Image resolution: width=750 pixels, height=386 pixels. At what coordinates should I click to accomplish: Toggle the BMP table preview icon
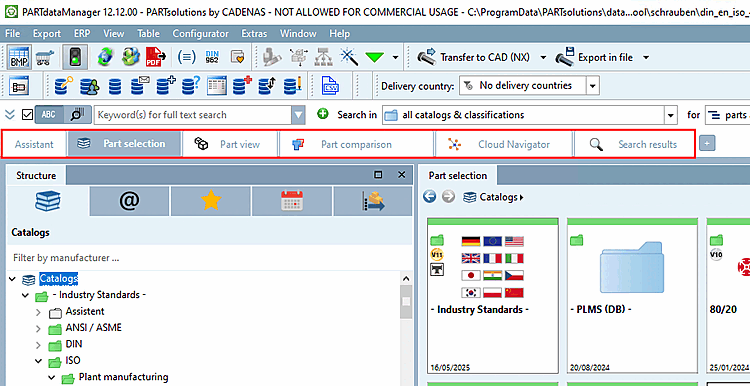click(x=20, y=57)
